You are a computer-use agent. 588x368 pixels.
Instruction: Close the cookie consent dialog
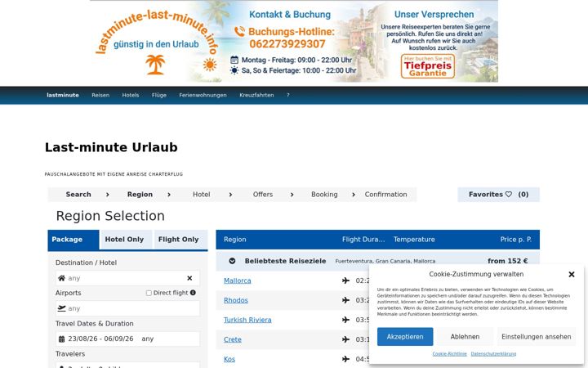coord(572,275)
